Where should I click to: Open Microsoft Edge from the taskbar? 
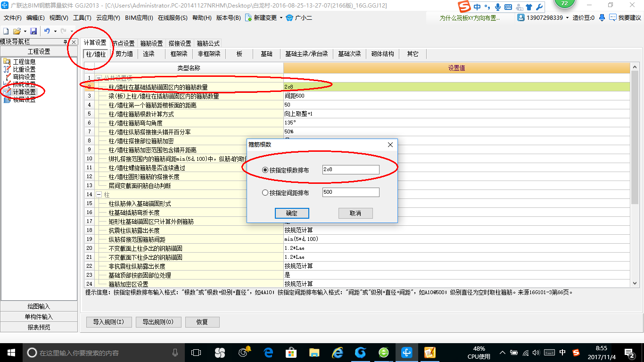pyautogui.click(x=268, y=352)
